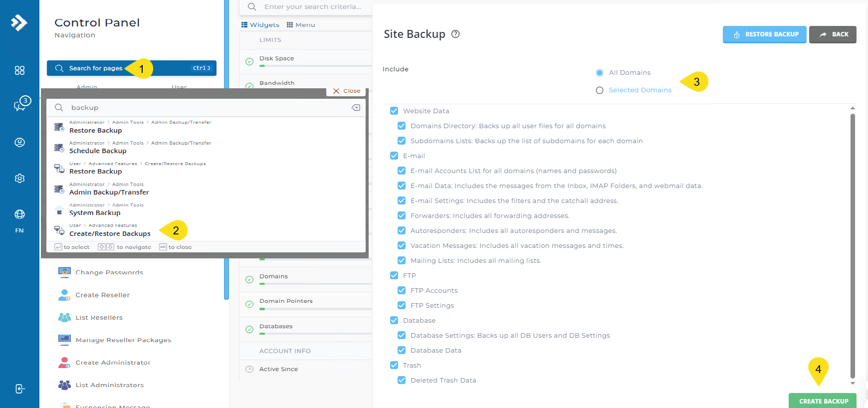The image size is (868, 408).
Task: Open the Manage Reseller Packages link
Action: [123, 340]
